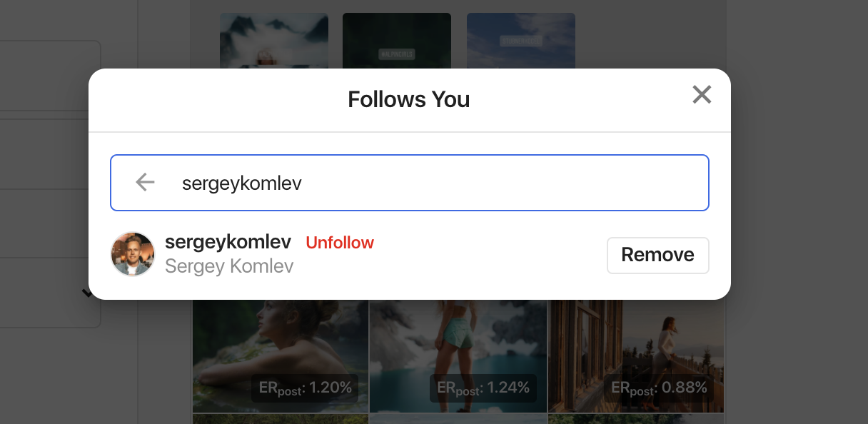Open the misty mountains highlight thumbnail

(274, 41)
